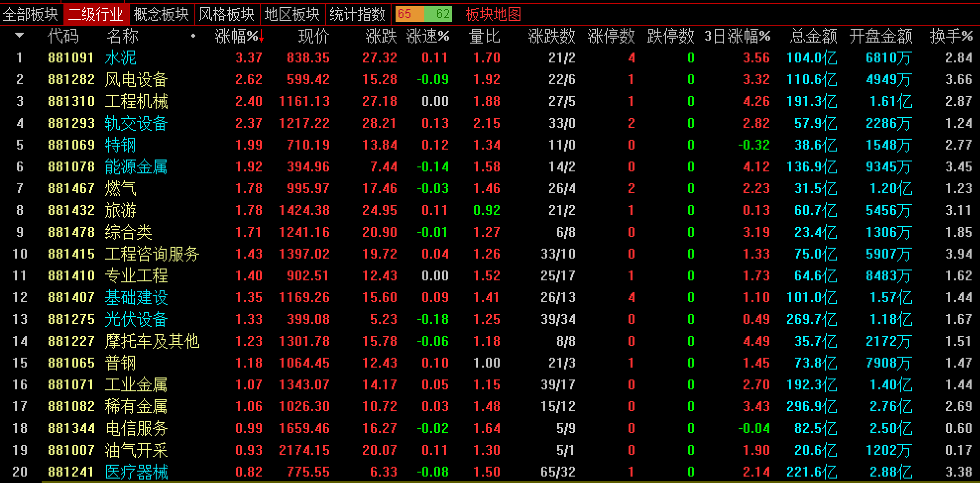Screen dimensions: 980x483
Task: Click 涨跌数 value 65/32 for 医疗器械
Action: [x=558, y=472]
